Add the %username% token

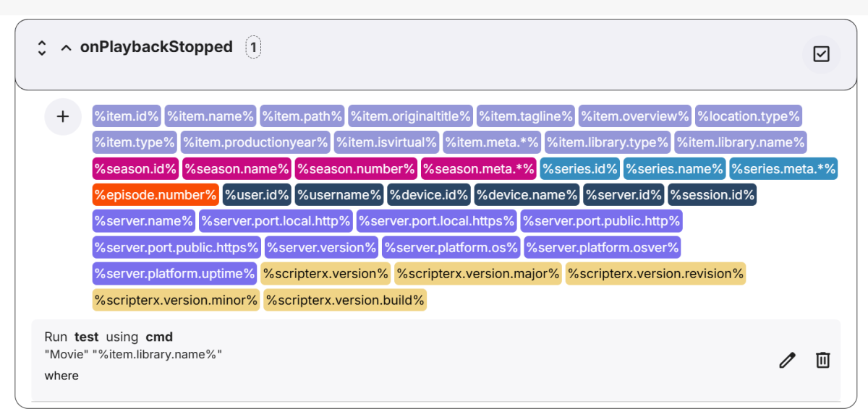(339, 194)
